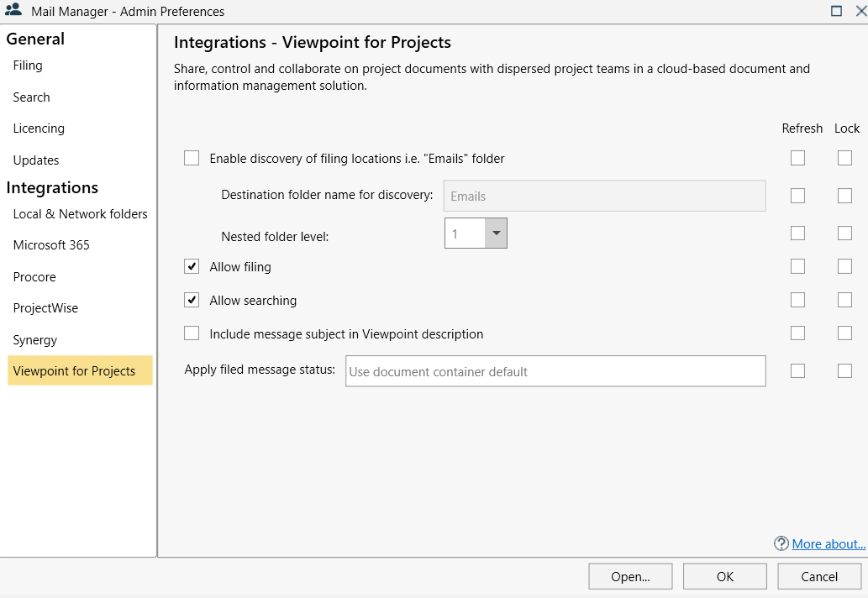Click the Mail Manager person icon in titlebar

[x=12, y=11]
